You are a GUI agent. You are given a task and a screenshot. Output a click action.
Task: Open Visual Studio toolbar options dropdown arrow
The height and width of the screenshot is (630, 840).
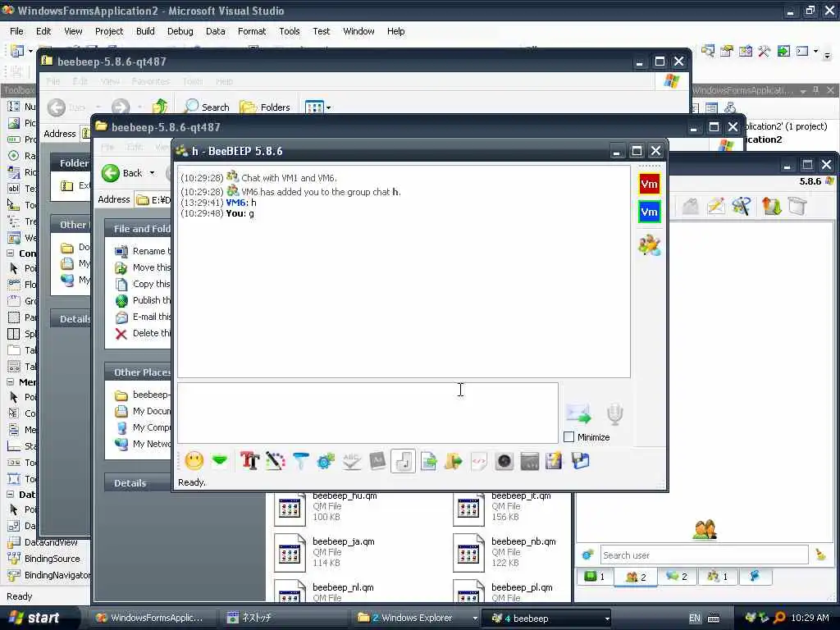827,54
